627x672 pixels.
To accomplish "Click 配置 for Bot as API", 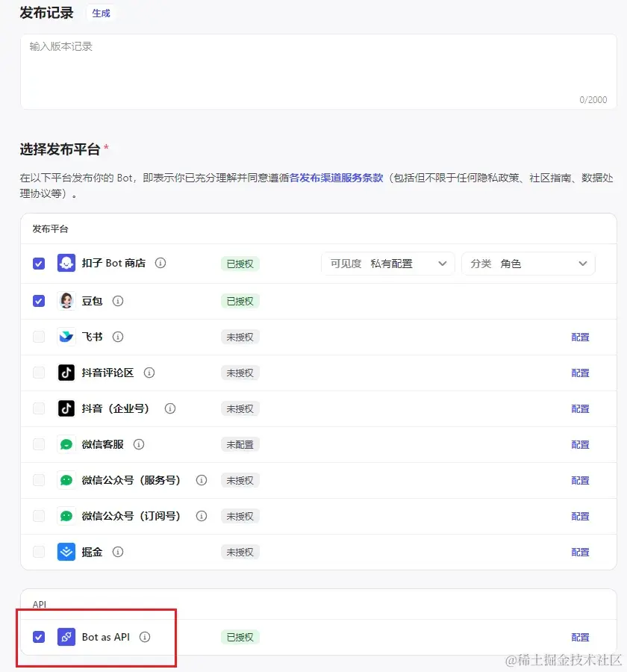I will coord(580,638).
